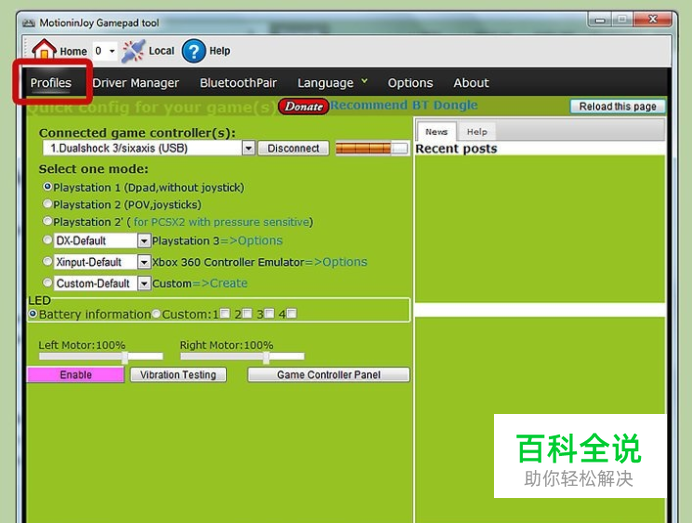Select the Xbox 360 Controller Emulator radio

tap(47, 261)
